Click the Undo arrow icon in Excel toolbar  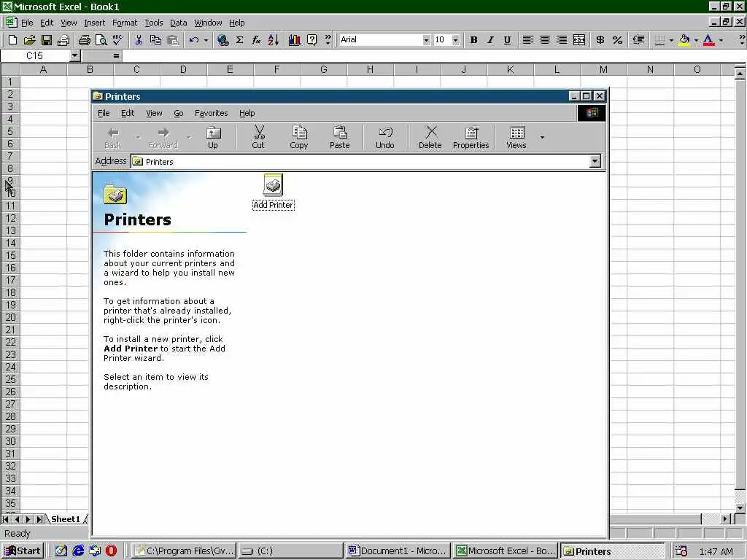pos(193,40)
